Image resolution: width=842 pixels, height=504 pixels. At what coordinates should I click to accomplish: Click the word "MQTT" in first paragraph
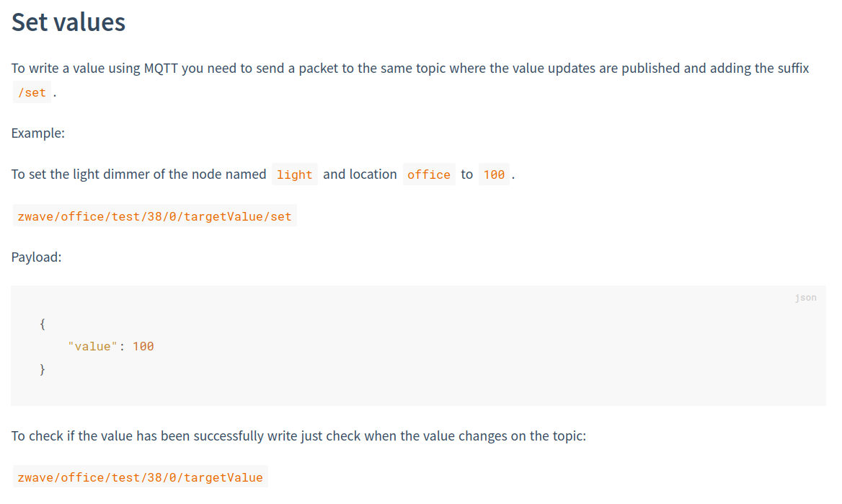point(160,68)
